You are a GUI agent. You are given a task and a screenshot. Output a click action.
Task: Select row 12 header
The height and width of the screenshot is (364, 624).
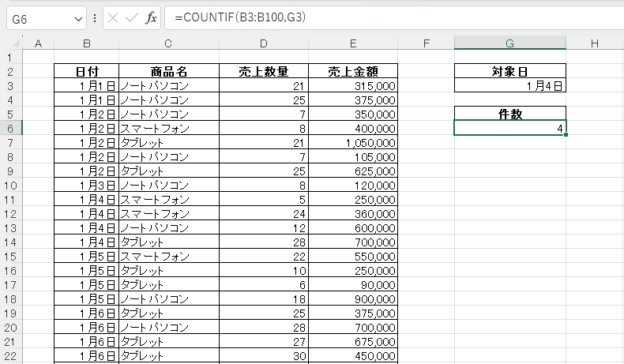pos(11,214)
